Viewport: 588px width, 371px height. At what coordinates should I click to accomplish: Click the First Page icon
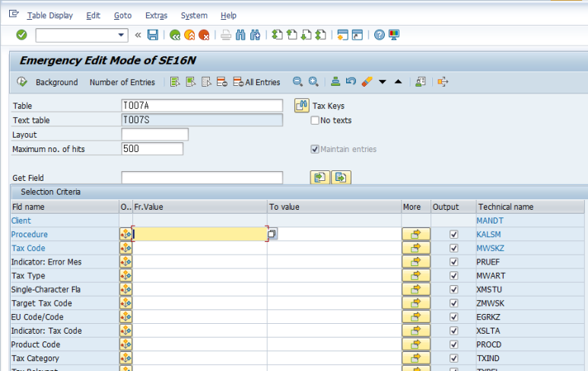pyautogui.click(x=277, y=35)
